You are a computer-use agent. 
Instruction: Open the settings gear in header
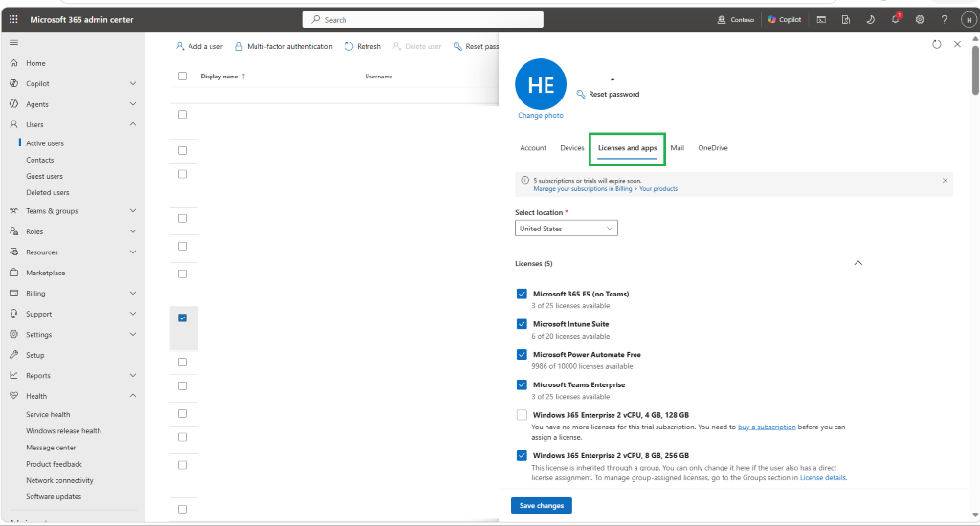(x=920, y=19)
